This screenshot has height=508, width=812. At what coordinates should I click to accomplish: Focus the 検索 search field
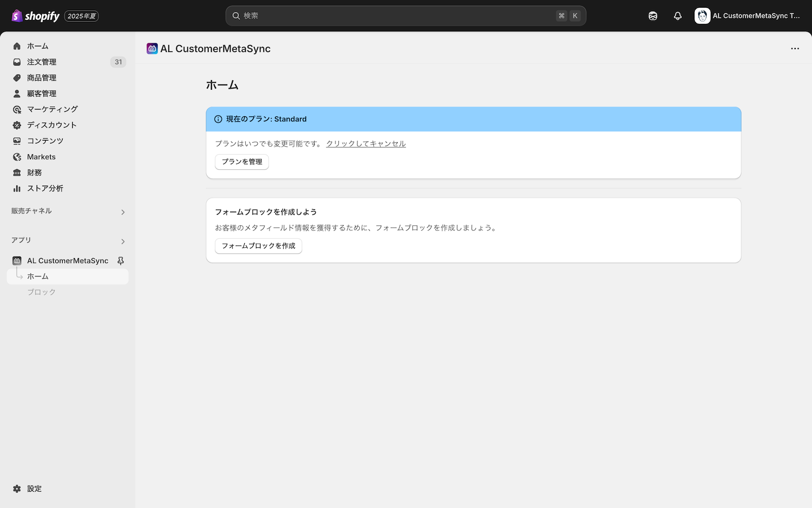[x=405, y=16]
